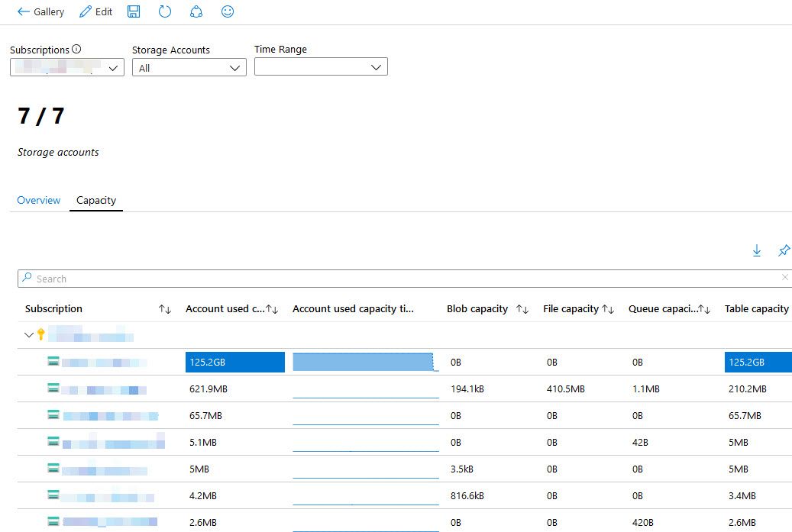This screenshot has height=532, width=792.
Task: Click the info icon beside Subscriptions
Action: (76, 50)
